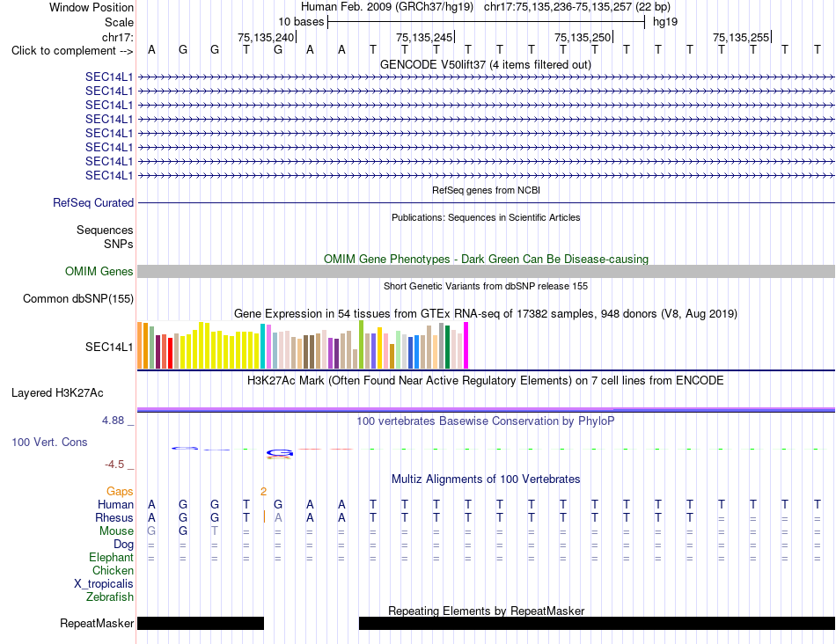Click the "Window Position" track label

coord(92,7)
